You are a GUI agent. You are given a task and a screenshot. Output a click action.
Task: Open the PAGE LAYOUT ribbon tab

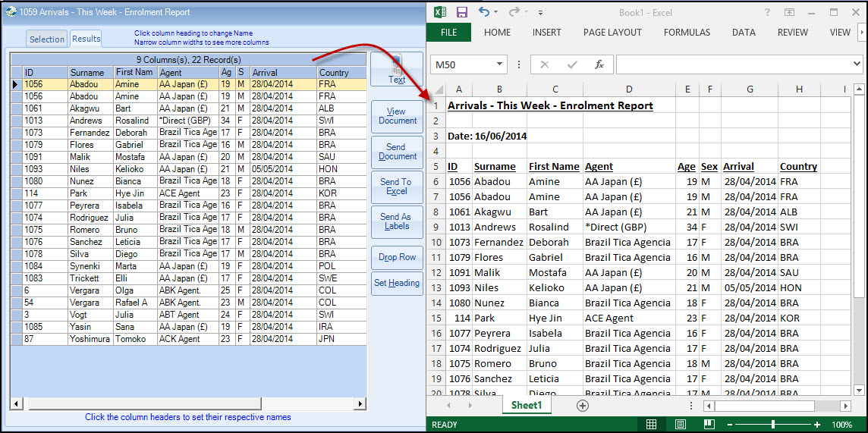coord(612,33)
